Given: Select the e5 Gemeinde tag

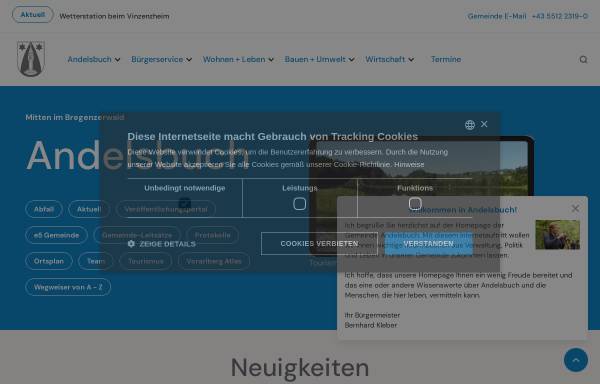Looking at the screenshot, I should pyautogui.click(x=56, y=235).
